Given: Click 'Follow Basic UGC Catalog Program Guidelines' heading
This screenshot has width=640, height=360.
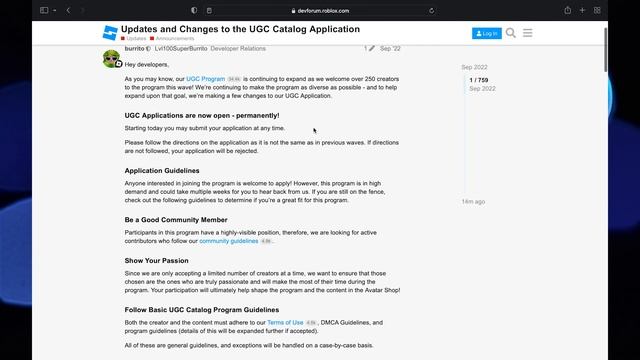Looking at the screenshot, I should point(202,310).
